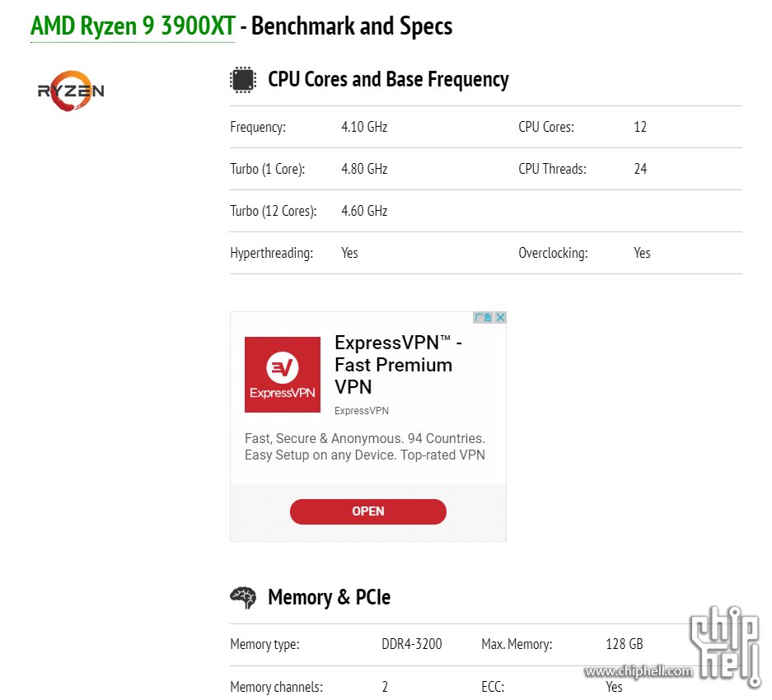
Task: Select the CPU Cores value '12'
Action: pos(640,127)
